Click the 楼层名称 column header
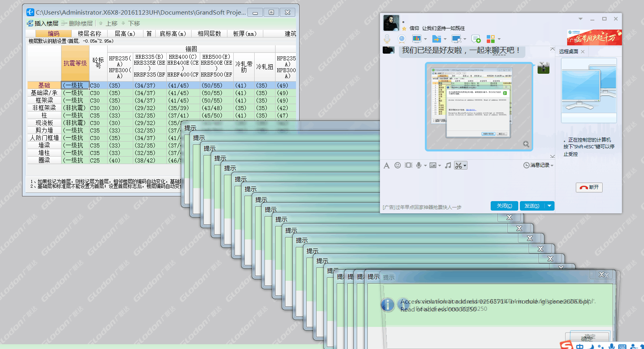 point(89,34)
